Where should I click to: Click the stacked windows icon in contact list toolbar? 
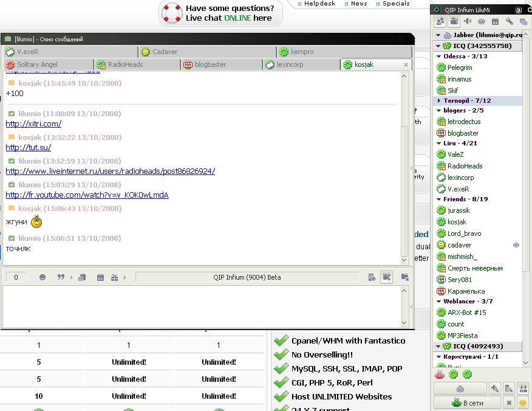click(523, 22)
